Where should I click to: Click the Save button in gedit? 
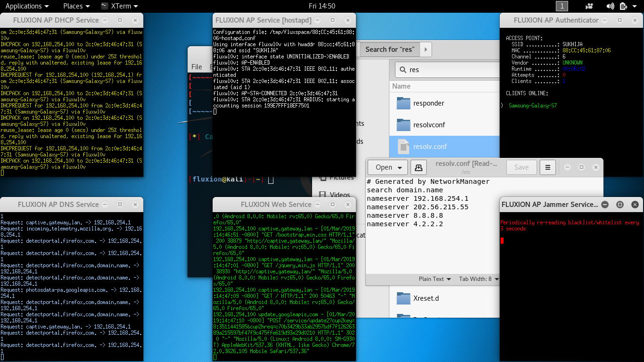click(521, 167)
